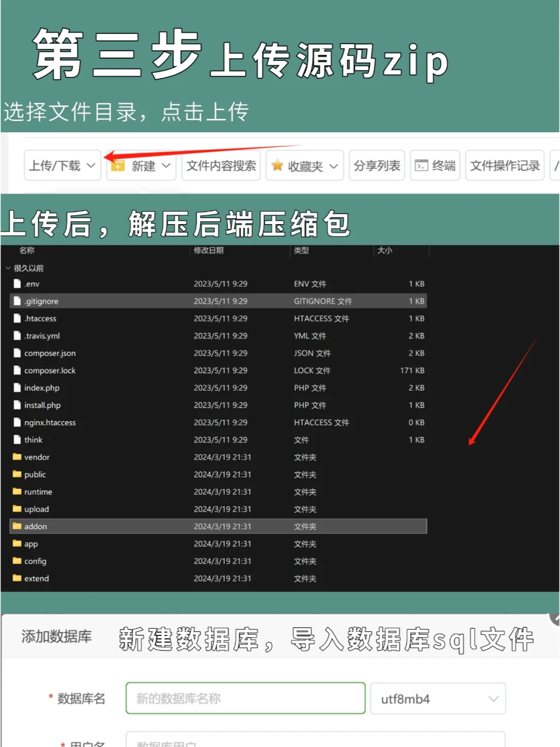
Task: Select the public folder icon
Action: coord(17,474)
